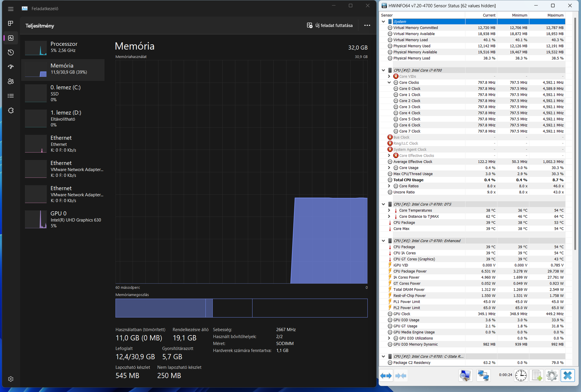Open Services page puzzle icon

11,110
